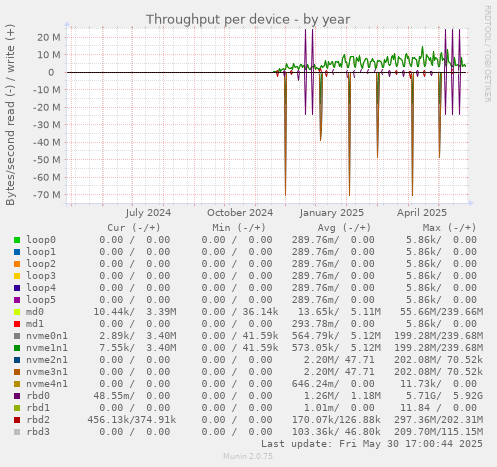Click the md1 red color swatch
Viewport: 497px width, 467px height.
coord(17,324)
